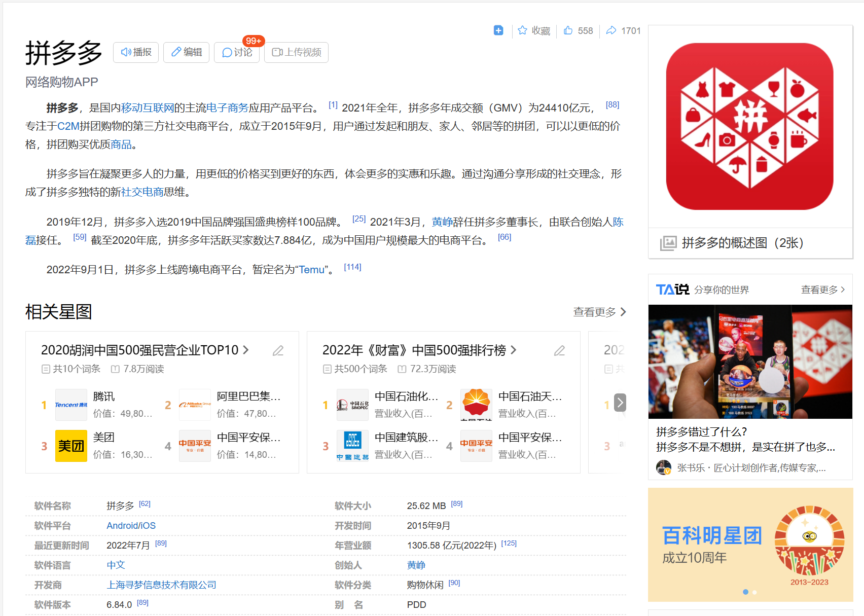The height and width of the screenshot is (616, 864).
Task: Click citation reference [66]
Action: (x=505, y=237)
